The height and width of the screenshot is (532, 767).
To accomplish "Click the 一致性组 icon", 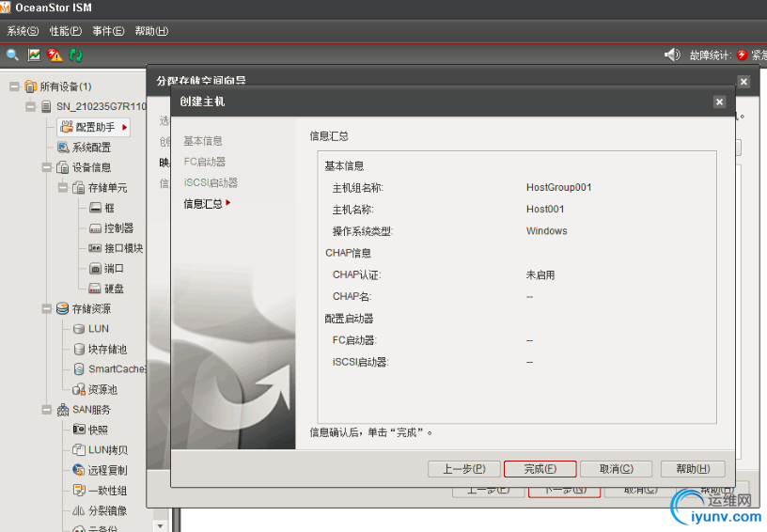I will 79,490.
